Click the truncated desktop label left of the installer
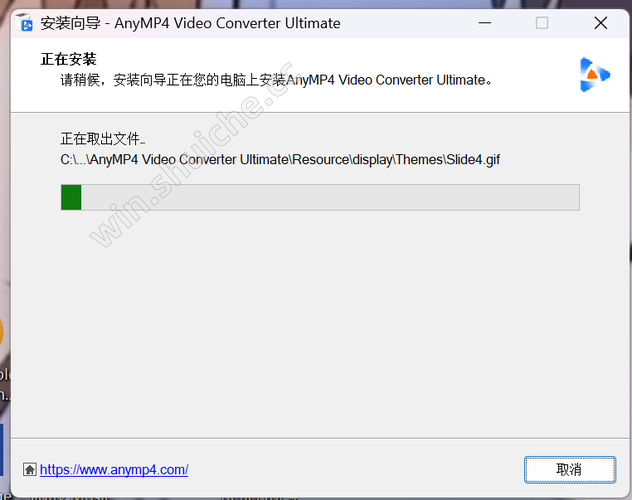 pos(5,385)
